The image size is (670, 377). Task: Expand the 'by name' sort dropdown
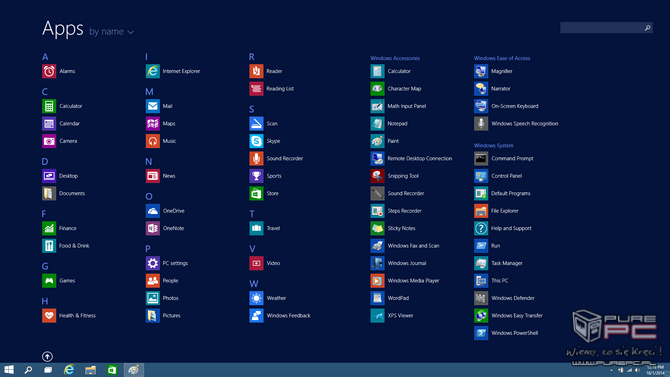coord(112,32)
